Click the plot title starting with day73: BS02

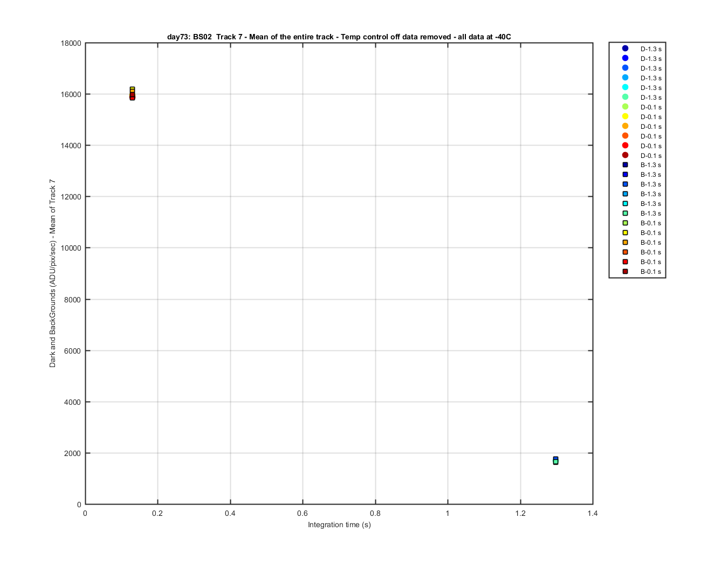(339, 37)
